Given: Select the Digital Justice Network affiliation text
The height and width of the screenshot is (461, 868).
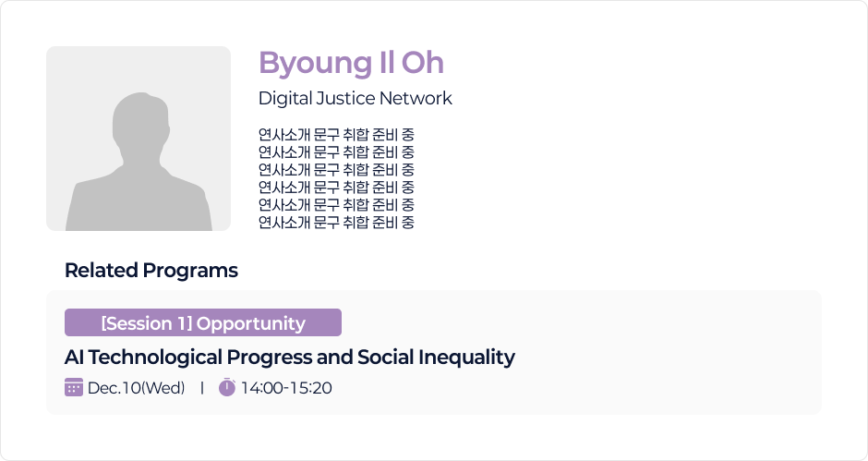Looking at the screenshot, I should tap(355, 98).
